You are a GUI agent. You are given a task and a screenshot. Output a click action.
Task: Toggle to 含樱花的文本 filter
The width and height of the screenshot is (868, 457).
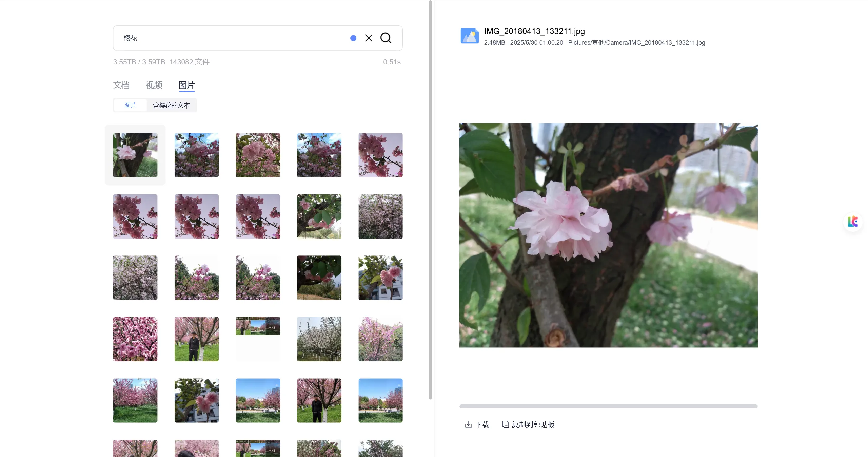pyautogui.click(x=172, y=106)
